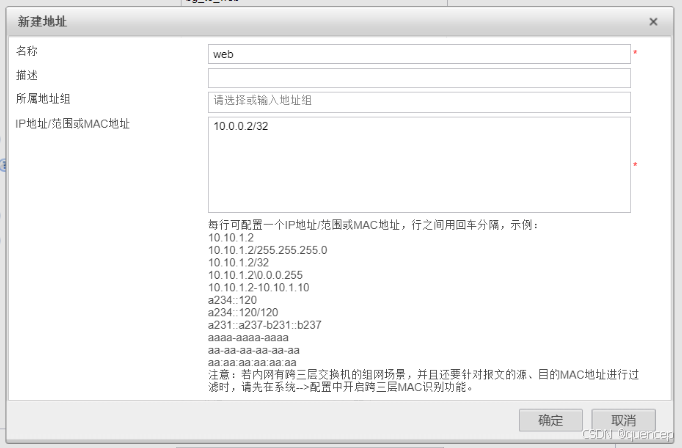This screenshot has height=448, width=682.
Task: Click the 所属地址组 label
Action: point(43,99)
